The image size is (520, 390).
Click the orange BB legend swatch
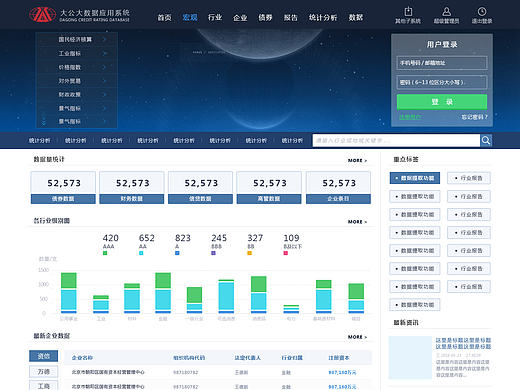tap(249, 253)
